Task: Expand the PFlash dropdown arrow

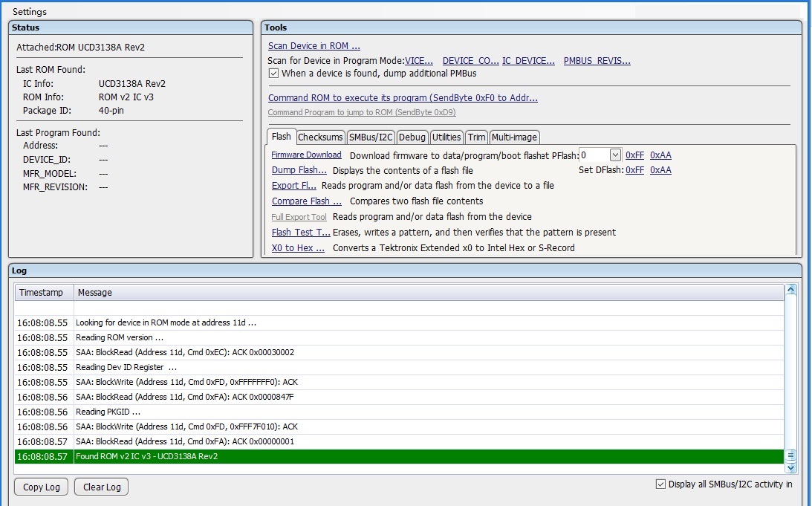Action: tap(614, 155)
